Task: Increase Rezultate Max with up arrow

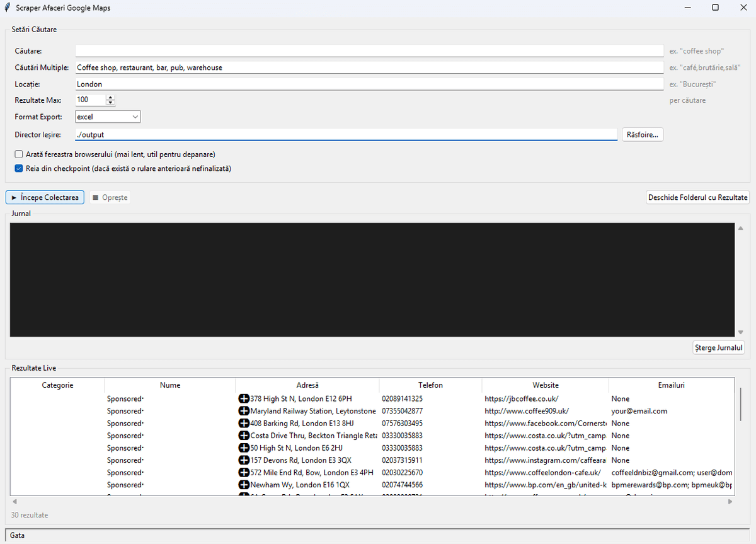Action: pos(111,97)
